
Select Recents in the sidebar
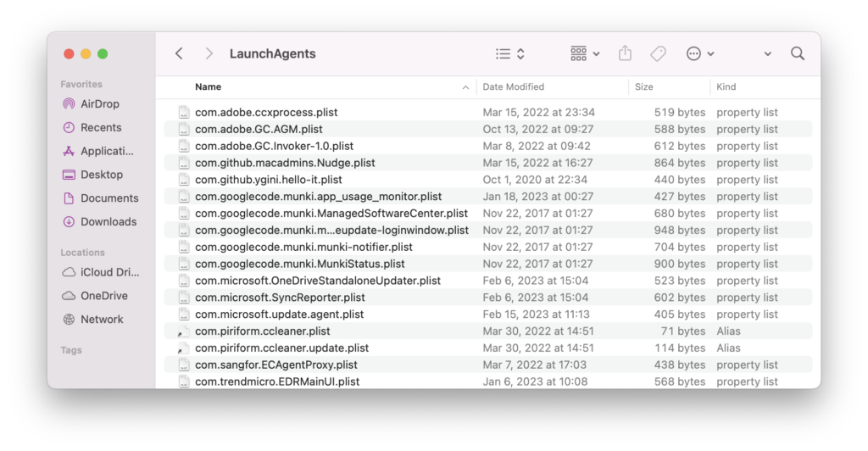(101, 127)
